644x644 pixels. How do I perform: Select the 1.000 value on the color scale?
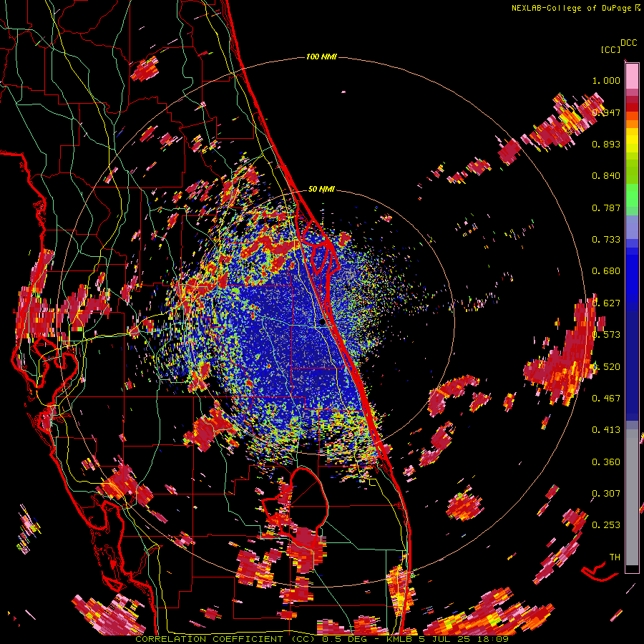[606, 81]
